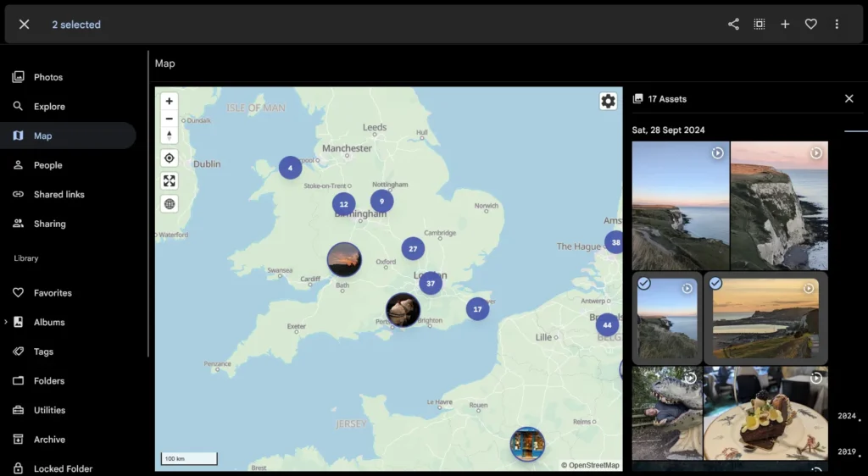Toggle the map globe projection
This screenshot has width=868, height=476.
coord(170,203)
